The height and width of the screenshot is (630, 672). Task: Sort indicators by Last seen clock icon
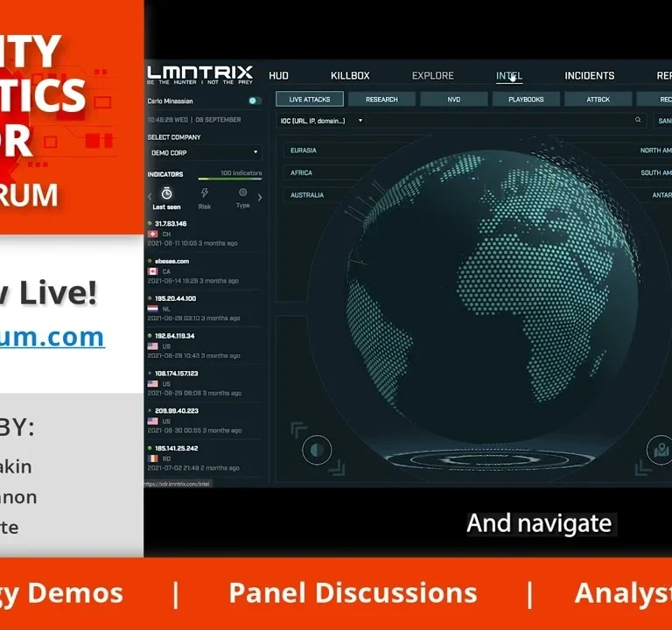click(x=167, y=193)
